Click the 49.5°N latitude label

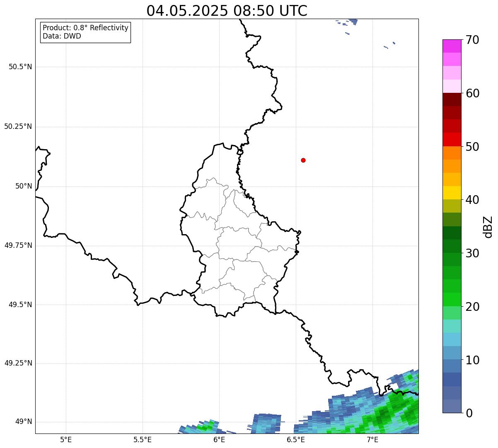20,305
